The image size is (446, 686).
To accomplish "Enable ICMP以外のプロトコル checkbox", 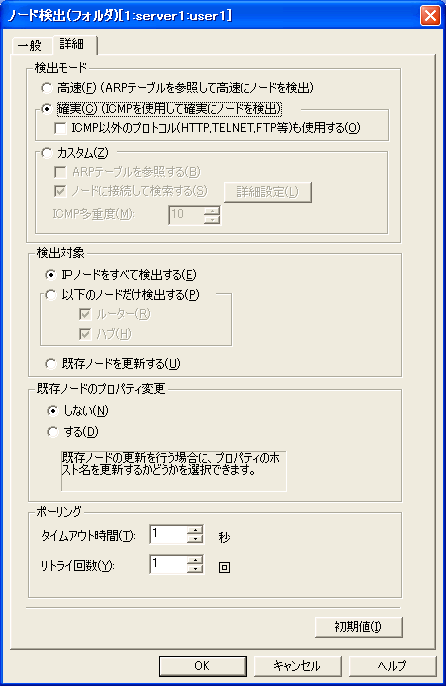I will pyautogui.click(x=60, y=128).
